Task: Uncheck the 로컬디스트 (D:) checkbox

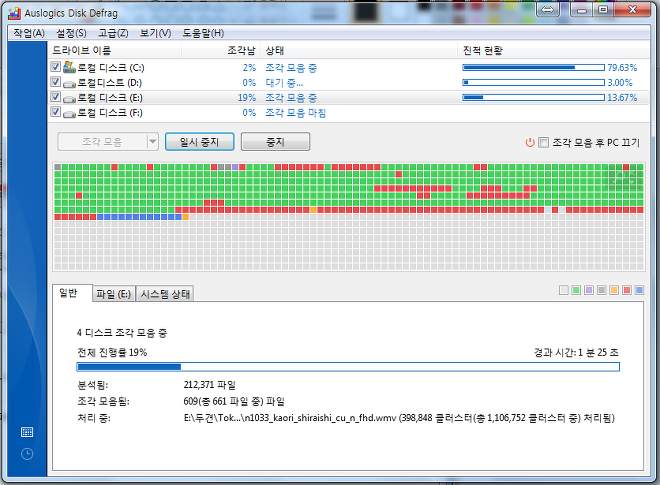Action: click(55, 81)
